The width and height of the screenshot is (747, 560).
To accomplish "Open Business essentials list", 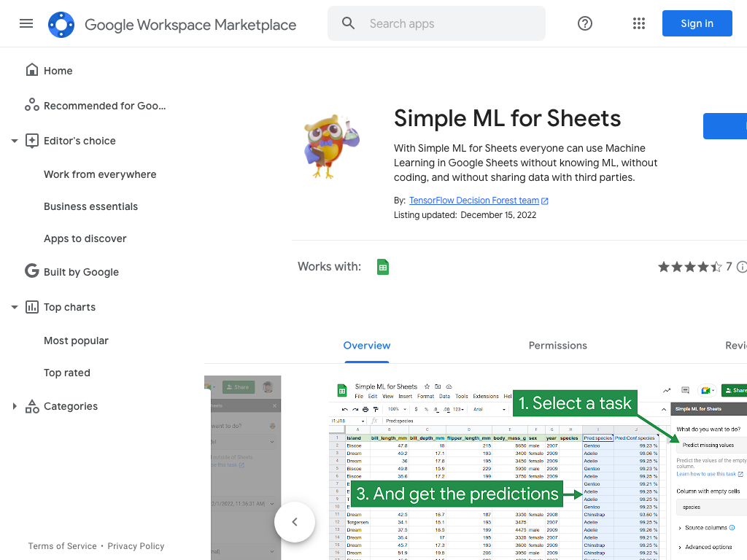I will tap(90, 206).
